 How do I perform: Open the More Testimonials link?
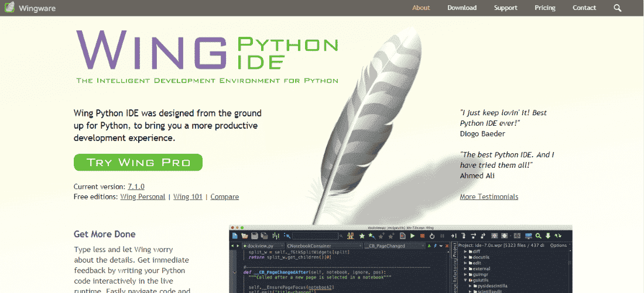click(489, 197)
